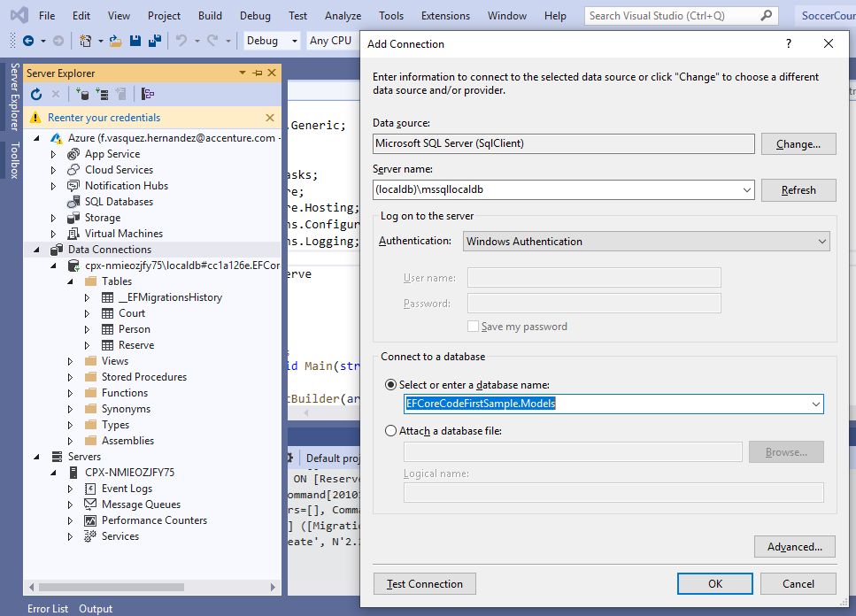Open the Debug configuration dropdown
The width and height of the screenshot is (856, 616).
pos(294,41)
